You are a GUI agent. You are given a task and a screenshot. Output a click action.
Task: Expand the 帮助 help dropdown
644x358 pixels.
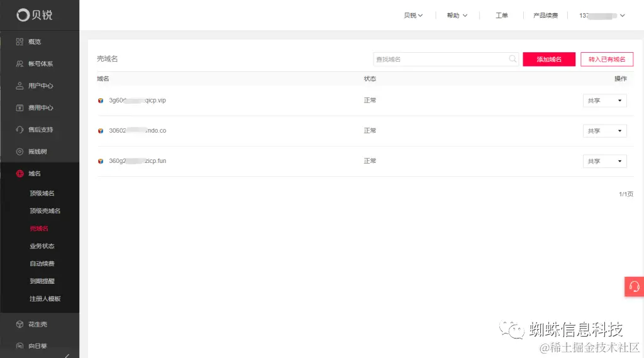point(457,15)
